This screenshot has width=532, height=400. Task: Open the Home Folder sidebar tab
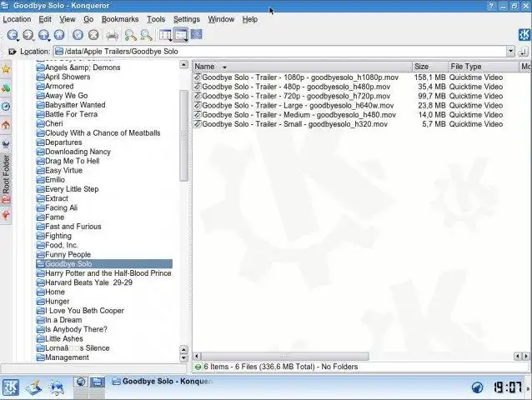[x=6, y=125]
